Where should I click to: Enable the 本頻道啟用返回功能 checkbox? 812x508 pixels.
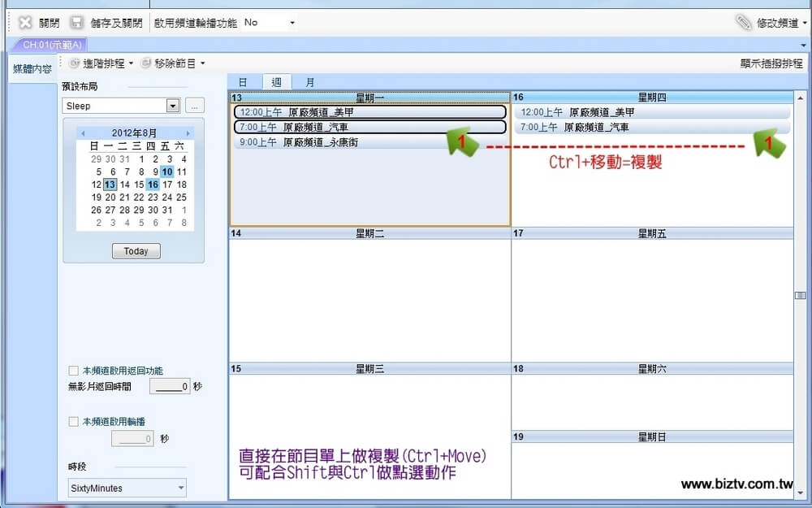pos(74,371)
